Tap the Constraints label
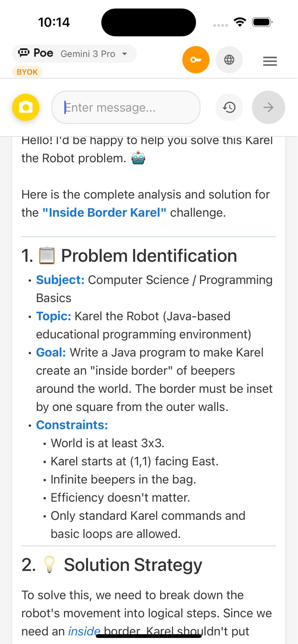Image resolution: width=298 pixels, height=644 pixels. coord(72,425)
